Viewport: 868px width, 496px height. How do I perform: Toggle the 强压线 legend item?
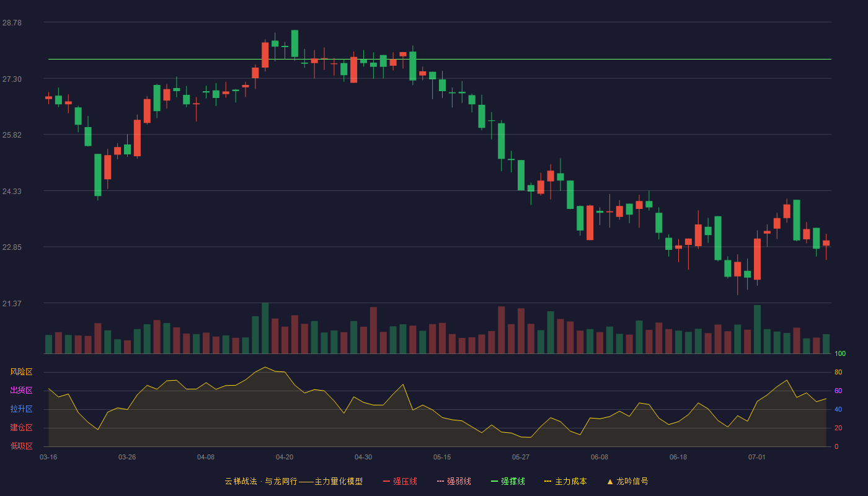(400, 481)
